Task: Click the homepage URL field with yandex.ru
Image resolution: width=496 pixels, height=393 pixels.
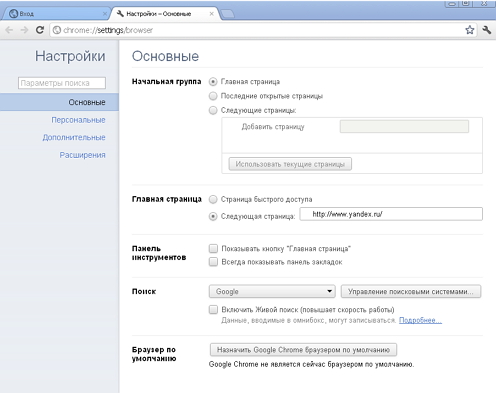Action: [391, 214]
